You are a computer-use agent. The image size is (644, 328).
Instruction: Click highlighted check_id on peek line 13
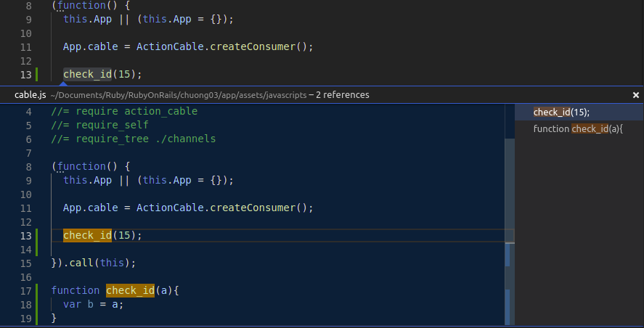click(x=87, y=235)
